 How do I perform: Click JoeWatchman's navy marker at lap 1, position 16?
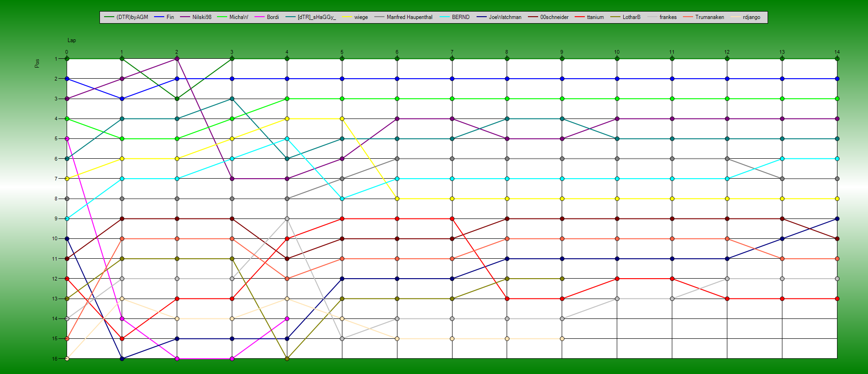coord(122,359)
